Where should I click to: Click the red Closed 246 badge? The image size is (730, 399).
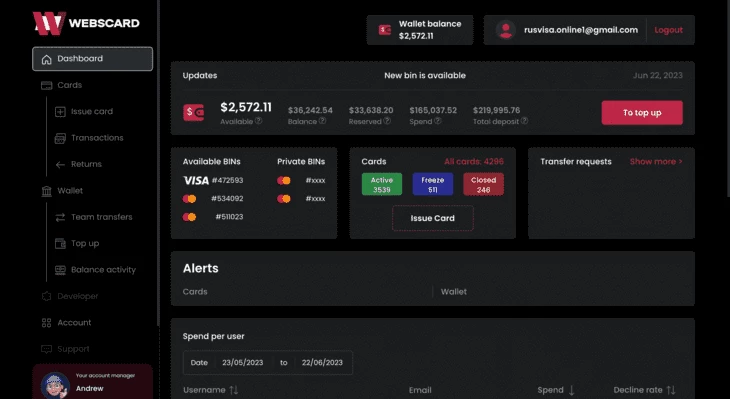point(483,184)
